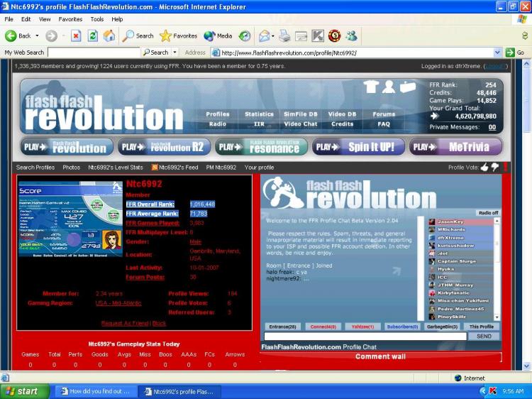Click the red exclamation report icon
Image resolution: width=532 pixels, height=399 pixels.
coord(506,167)
